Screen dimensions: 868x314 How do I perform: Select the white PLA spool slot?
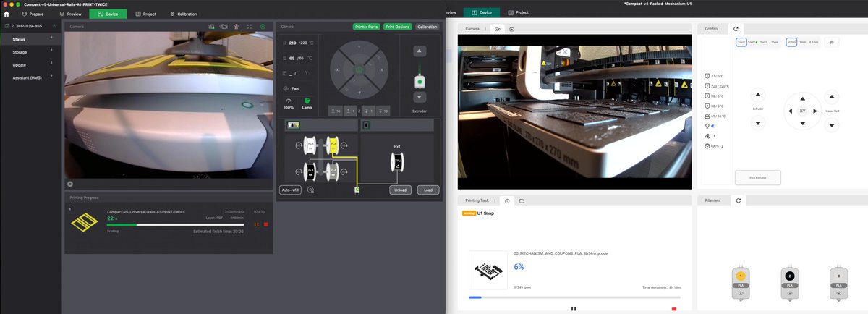[310, 145]
